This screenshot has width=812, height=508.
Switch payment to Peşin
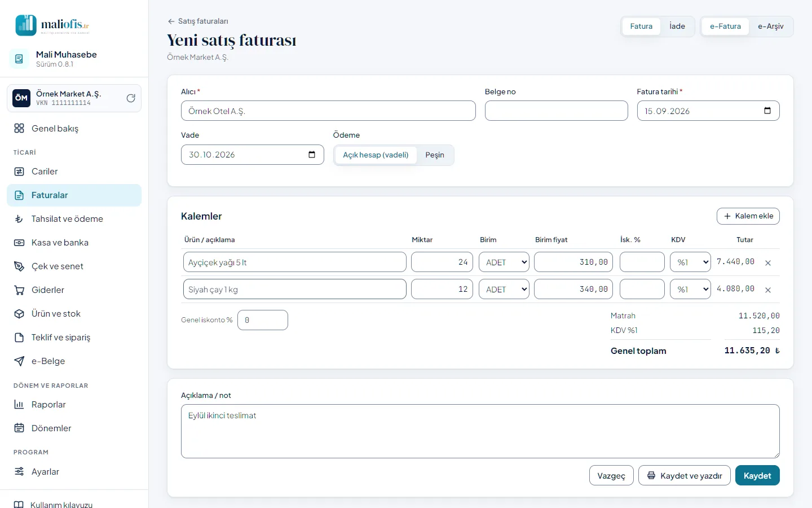tap(435, 155)
